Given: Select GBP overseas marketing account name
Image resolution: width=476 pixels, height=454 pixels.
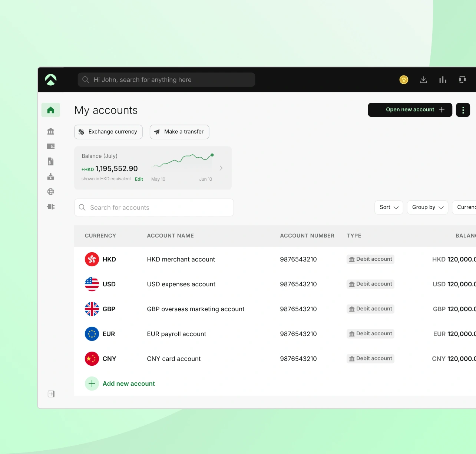Looking at the screenshot, I should (x=196, y=309).
